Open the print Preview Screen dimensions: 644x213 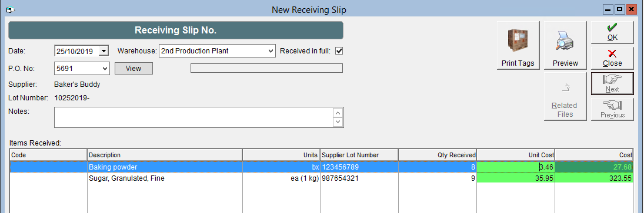[566, 45]
